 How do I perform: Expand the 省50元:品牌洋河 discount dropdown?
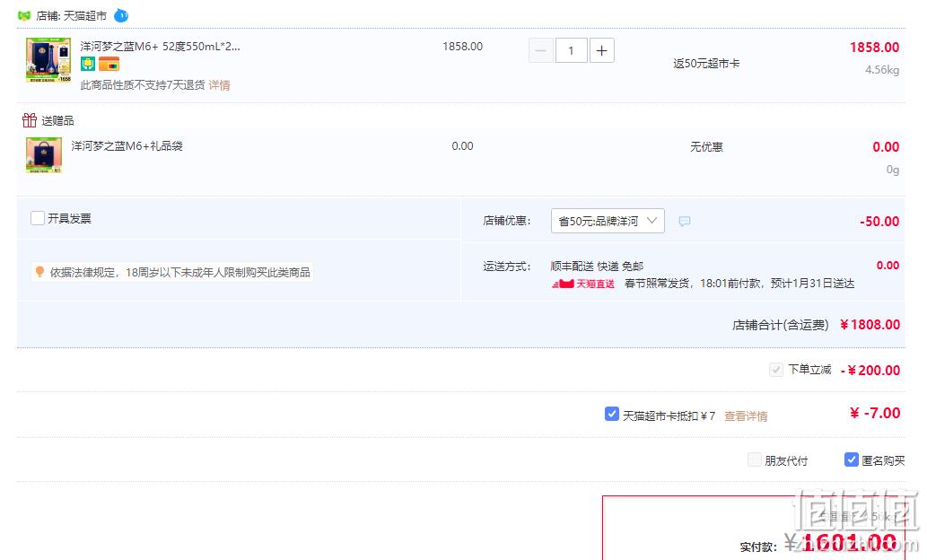tap(608, 221)
